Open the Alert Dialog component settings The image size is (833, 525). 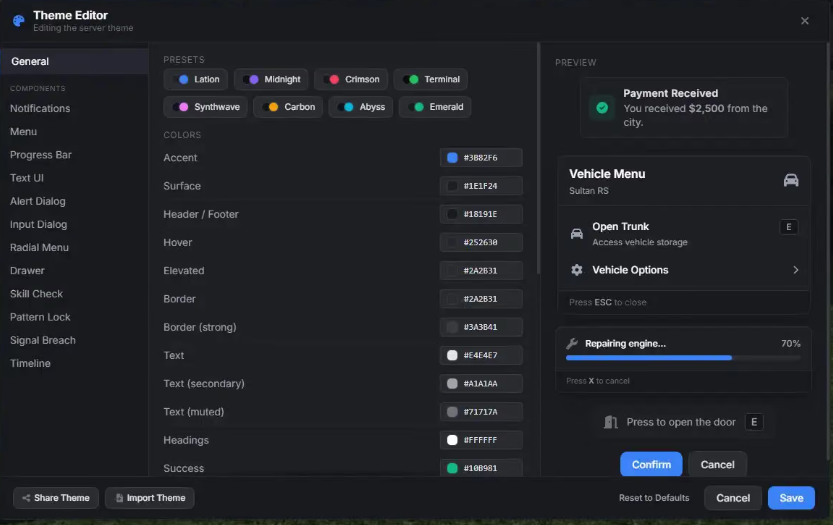point(37,201)
